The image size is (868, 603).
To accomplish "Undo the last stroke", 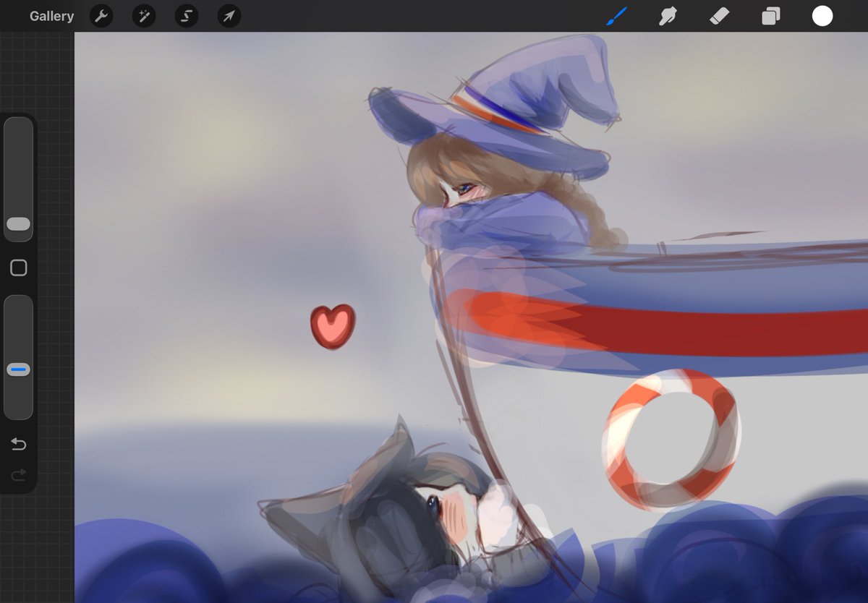I will pyautogui.click(x=19, y=444).
